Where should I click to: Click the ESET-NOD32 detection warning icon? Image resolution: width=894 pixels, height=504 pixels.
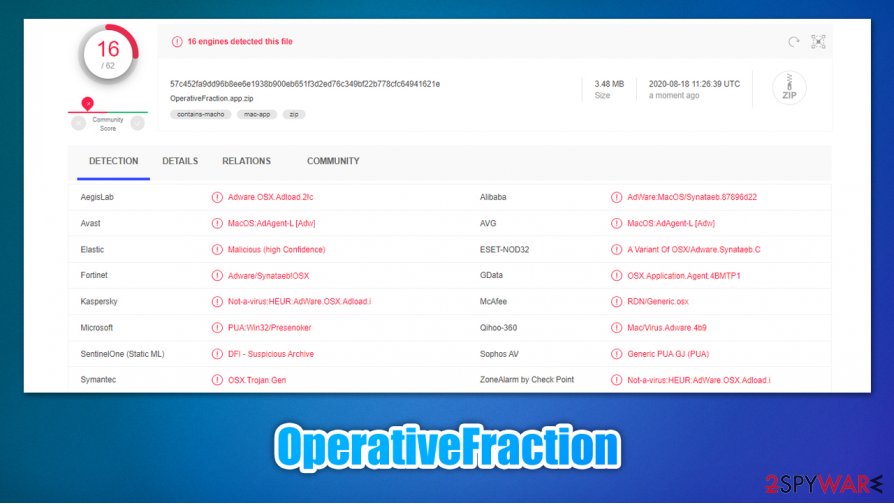616,250
